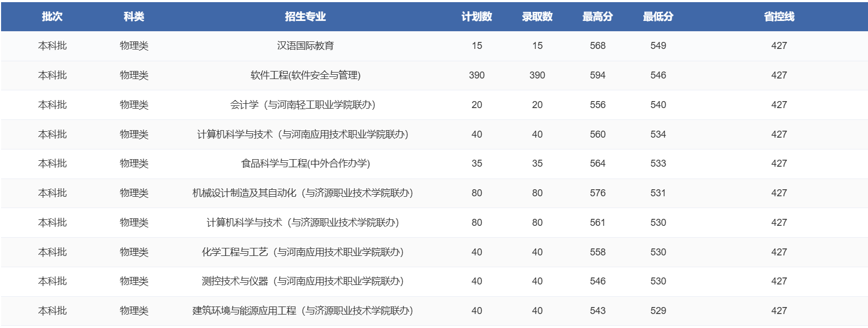Click plan count 35 for 食品科学与工程
Viewport: 868px width, 328px height.
(477, 163)
